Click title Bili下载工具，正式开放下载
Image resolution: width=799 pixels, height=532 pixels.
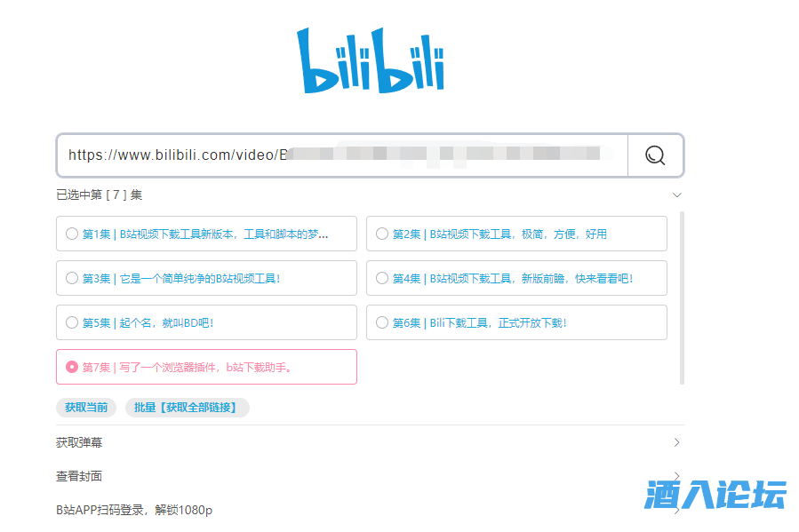pos(498,322)
